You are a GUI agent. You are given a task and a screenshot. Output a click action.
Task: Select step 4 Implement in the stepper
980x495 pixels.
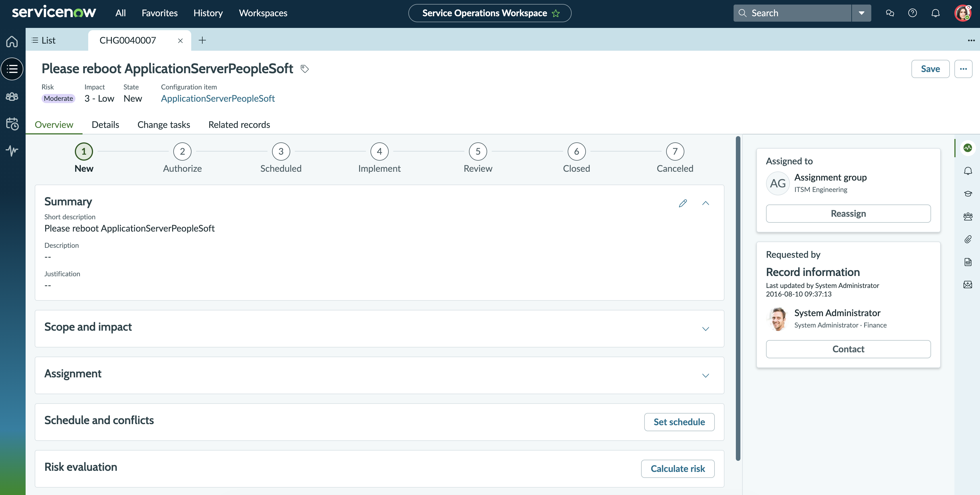pos(379,158)
